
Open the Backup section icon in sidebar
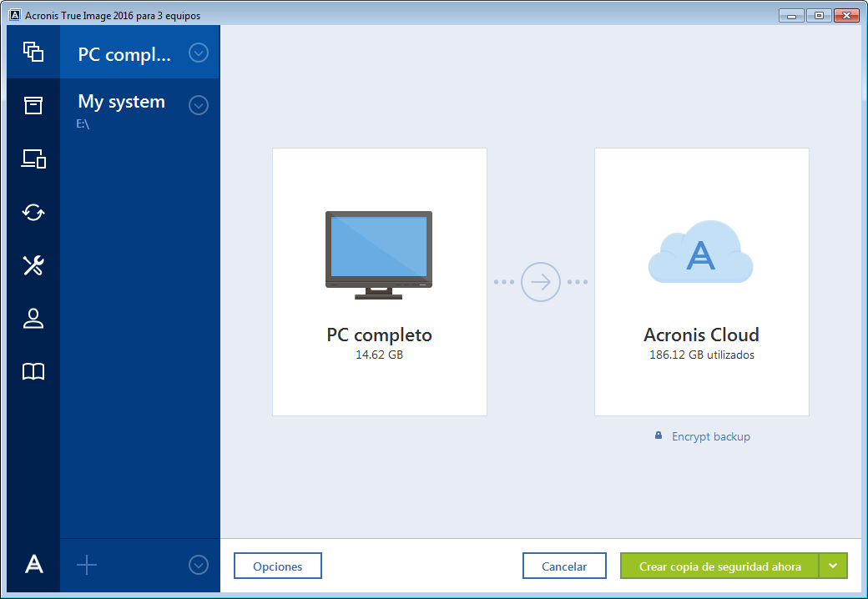click(x=33, y=52)
